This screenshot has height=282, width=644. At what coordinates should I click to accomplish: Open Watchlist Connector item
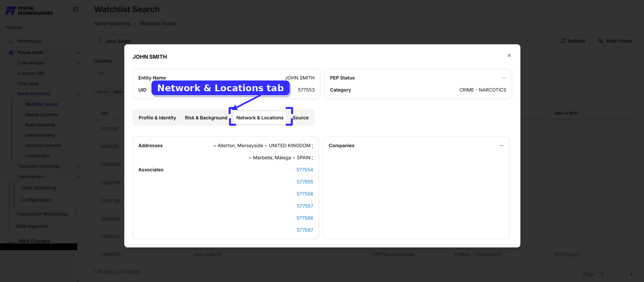(44, 146)
